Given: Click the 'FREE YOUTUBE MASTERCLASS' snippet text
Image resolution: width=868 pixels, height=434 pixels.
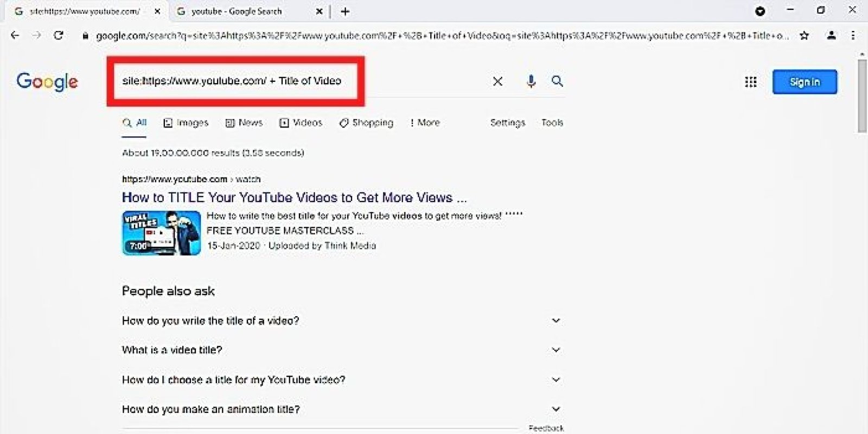Looking at the screenshot, I should [285, 231].
